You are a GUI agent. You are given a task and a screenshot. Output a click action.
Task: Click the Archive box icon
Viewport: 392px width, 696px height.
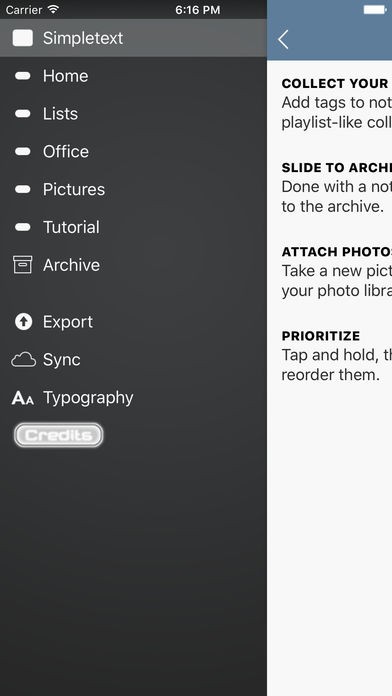23,265
